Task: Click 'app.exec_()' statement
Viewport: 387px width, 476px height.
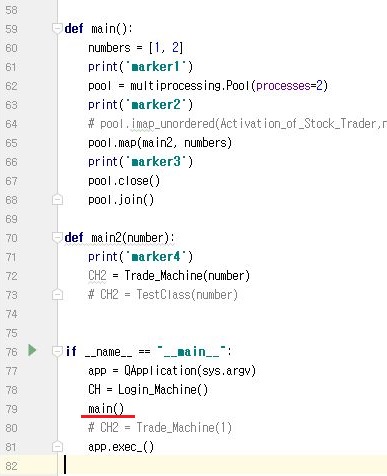Action: [x=121, y=447]
